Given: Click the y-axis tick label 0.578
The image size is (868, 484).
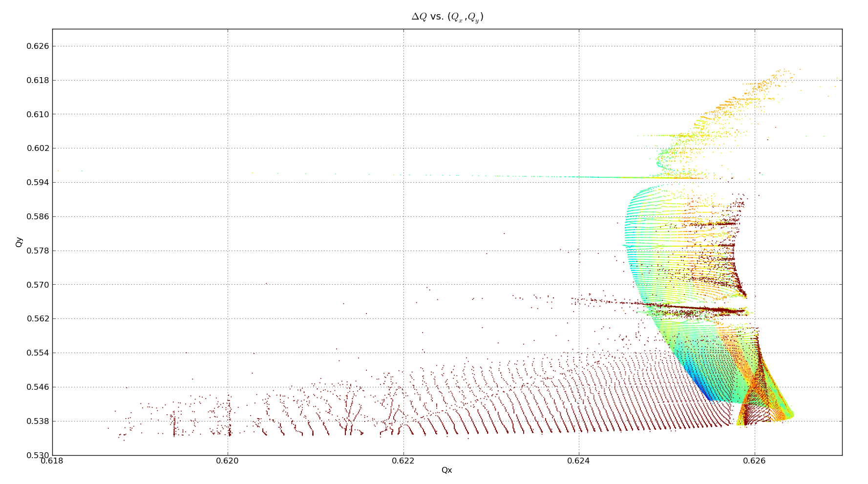Looking at the screenshot, I should (38, 251).
